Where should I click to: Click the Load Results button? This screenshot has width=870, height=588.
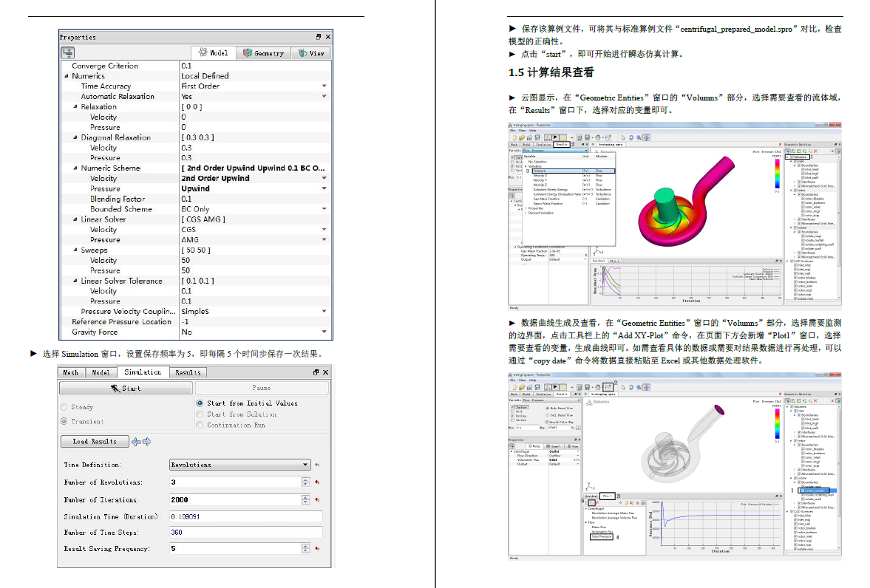94,441
